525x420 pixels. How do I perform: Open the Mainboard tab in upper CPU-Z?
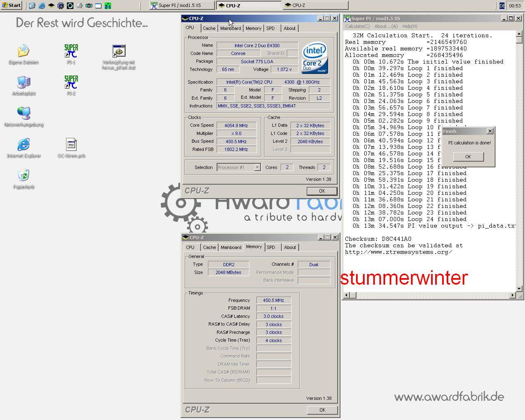[x=231, y=28]
